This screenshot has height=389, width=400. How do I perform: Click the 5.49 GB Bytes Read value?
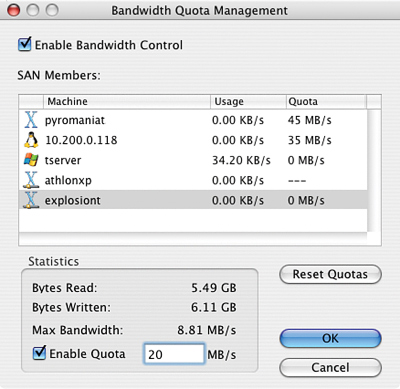(214, 288)
